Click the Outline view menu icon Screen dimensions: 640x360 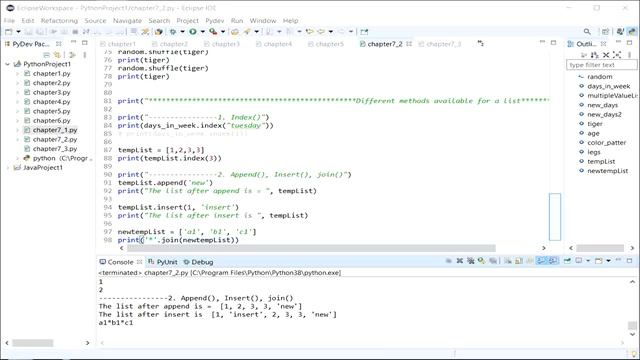(629, 55)
